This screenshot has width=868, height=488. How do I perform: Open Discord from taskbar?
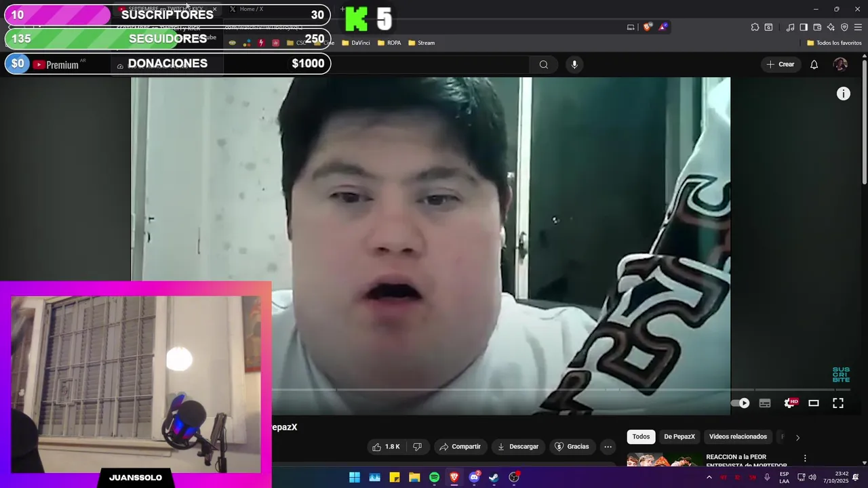click(474, 477)
